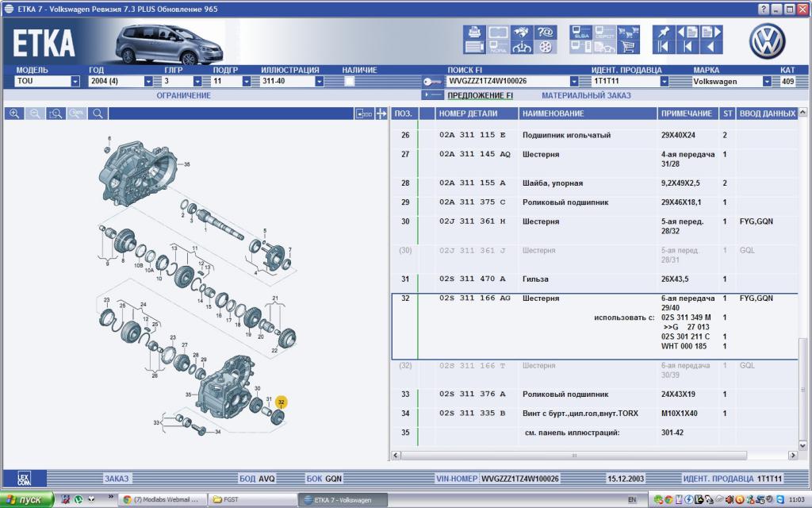
Task: Click the plain magnifier icon above illustration
Action: 98,114
